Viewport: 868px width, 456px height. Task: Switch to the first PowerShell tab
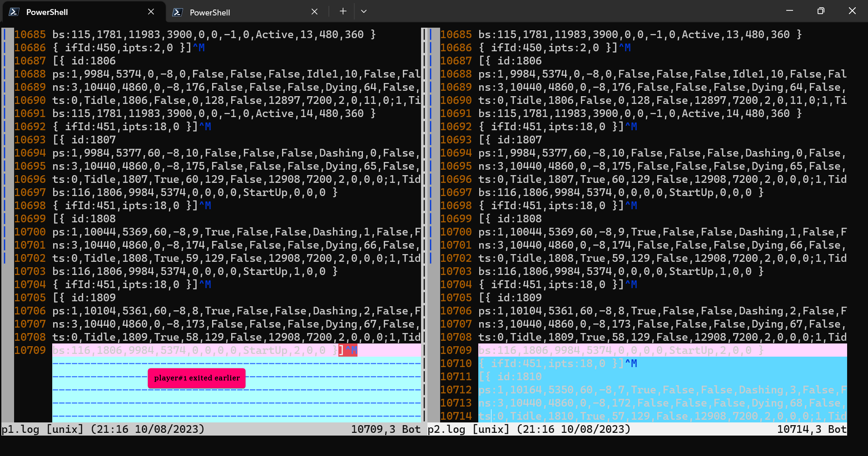pyautogui.click(x=84, y=12)
